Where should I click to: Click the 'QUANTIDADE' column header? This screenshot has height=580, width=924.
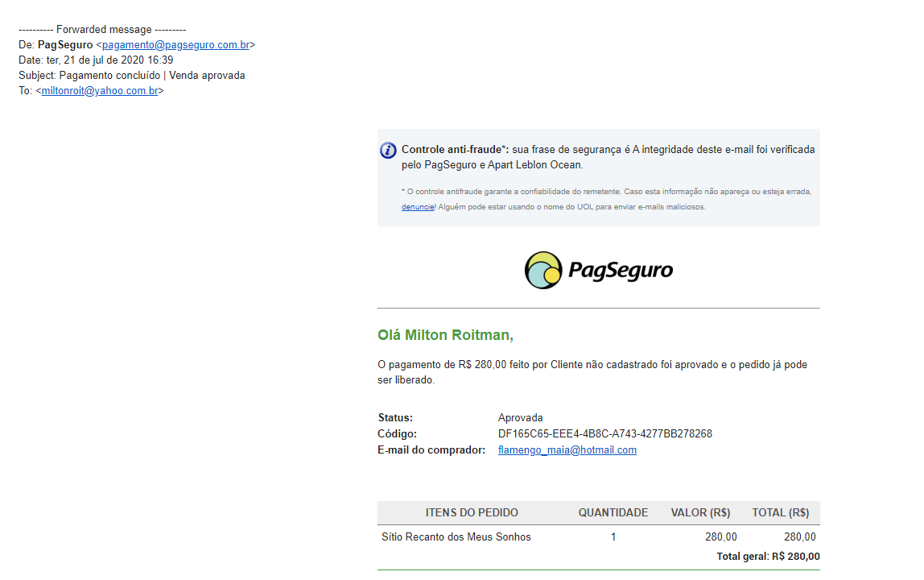click(613, 513)
